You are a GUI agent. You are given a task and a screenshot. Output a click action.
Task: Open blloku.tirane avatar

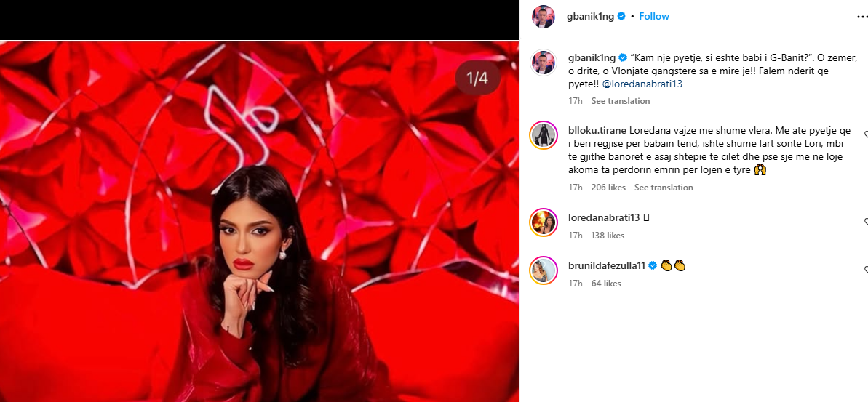pos(543,135)
